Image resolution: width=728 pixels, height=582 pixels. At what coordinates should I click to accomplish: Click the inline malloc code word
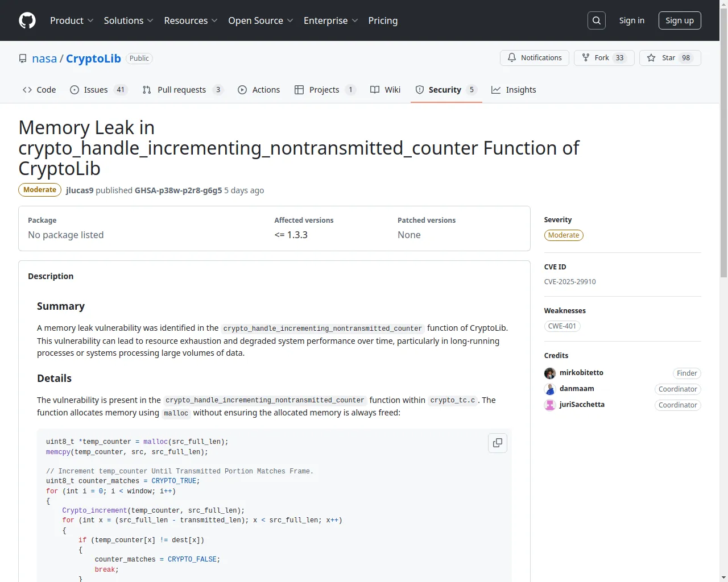(x=176, y=413)
